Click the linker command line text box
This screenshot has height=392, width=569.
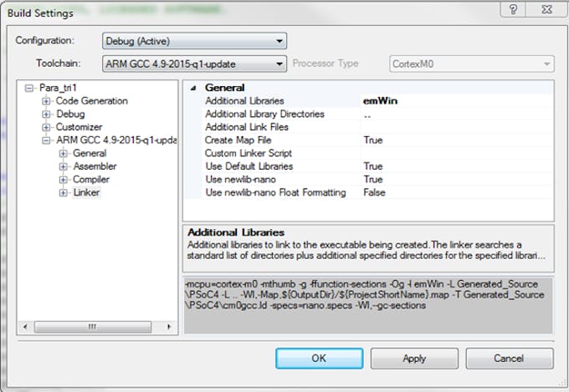click(x=368, y=305)
